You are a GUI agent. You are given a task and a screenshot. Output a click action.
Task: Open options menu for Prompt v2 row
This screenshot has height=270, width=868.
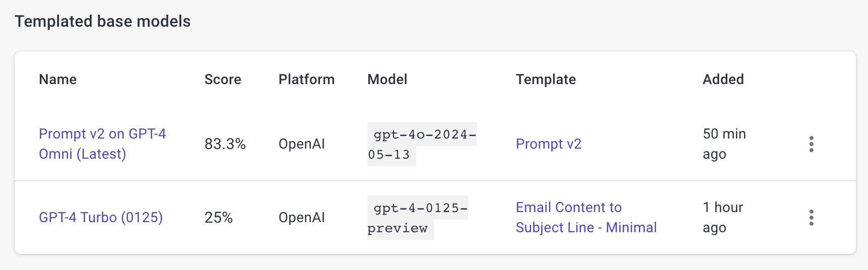[811, 144]
